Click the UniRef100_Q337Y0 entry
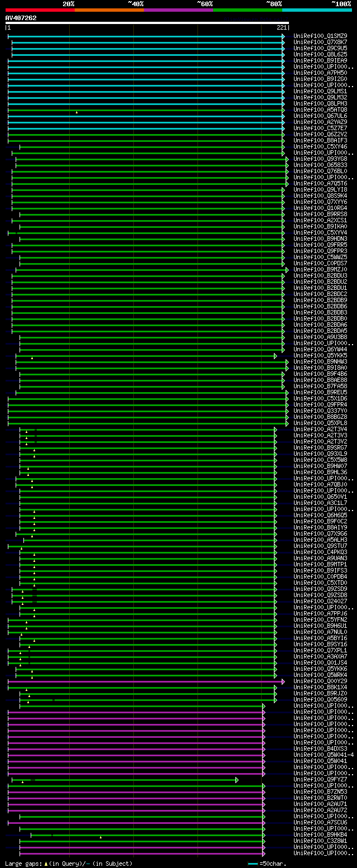This screenshot has width=357, height=868. pos(321,411)
